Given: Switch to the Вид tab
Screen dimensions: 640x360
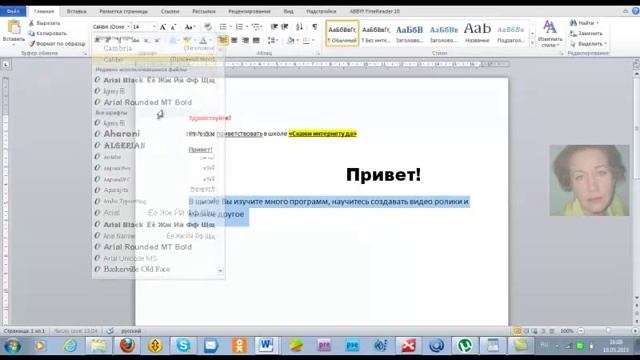Looking at the screenshot, I should point(288,11).
